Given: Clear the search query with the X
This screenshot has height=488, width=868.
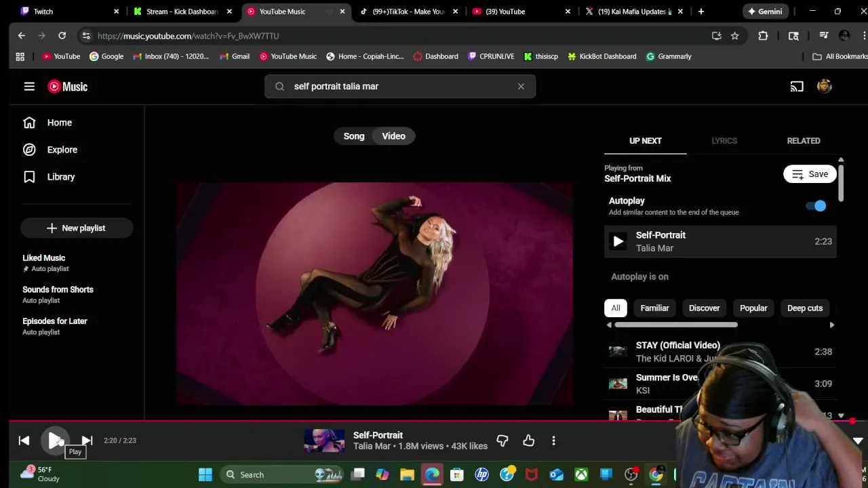Looking at the screenshot, I should (x=521, y=86).
